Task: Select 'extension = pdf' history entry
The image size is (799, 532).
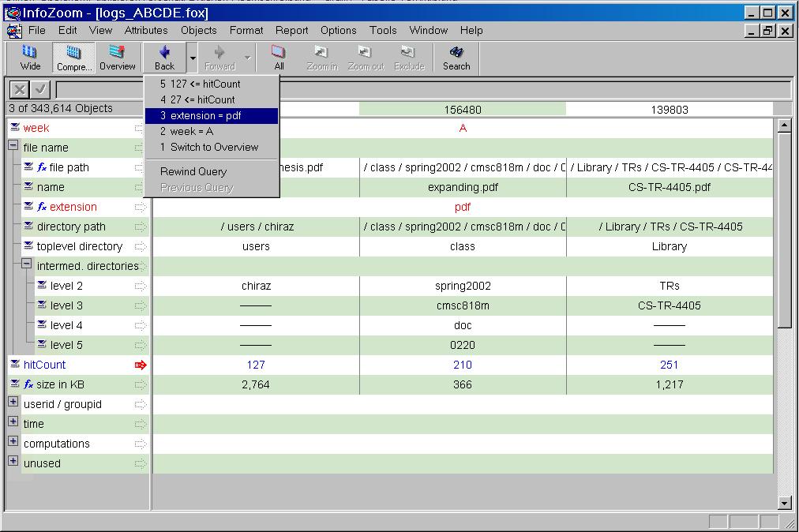Action: click(x=211, y=116)
